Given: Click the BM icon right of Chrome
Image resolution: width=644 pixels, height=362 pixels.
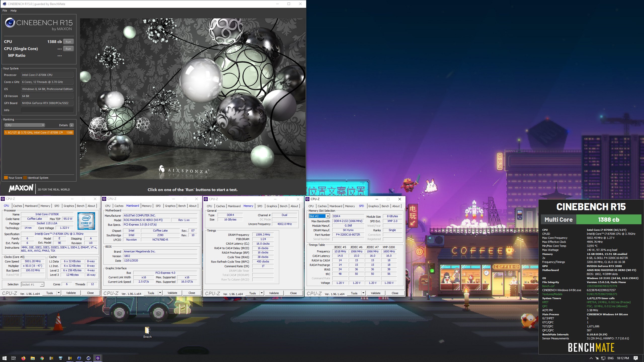Looking at the screenshot, I should (x=51, y=358).
